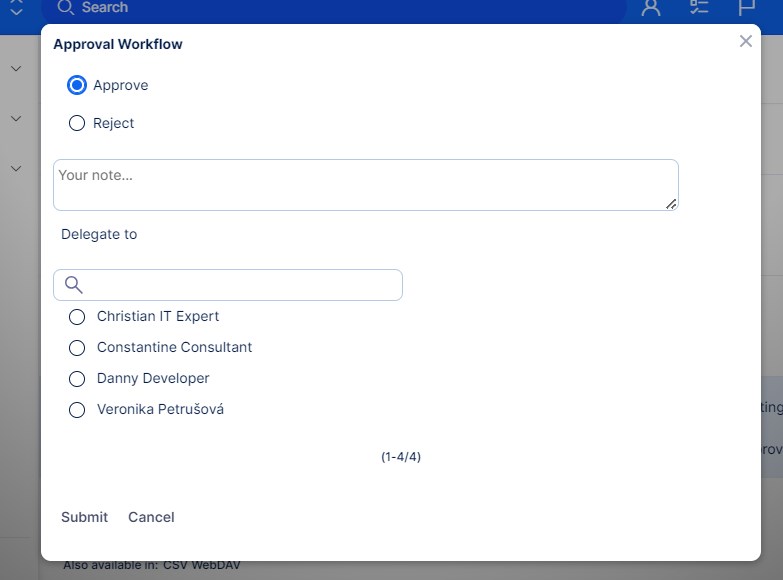Click the magnifier icon in top search bar

click(66, 8)
